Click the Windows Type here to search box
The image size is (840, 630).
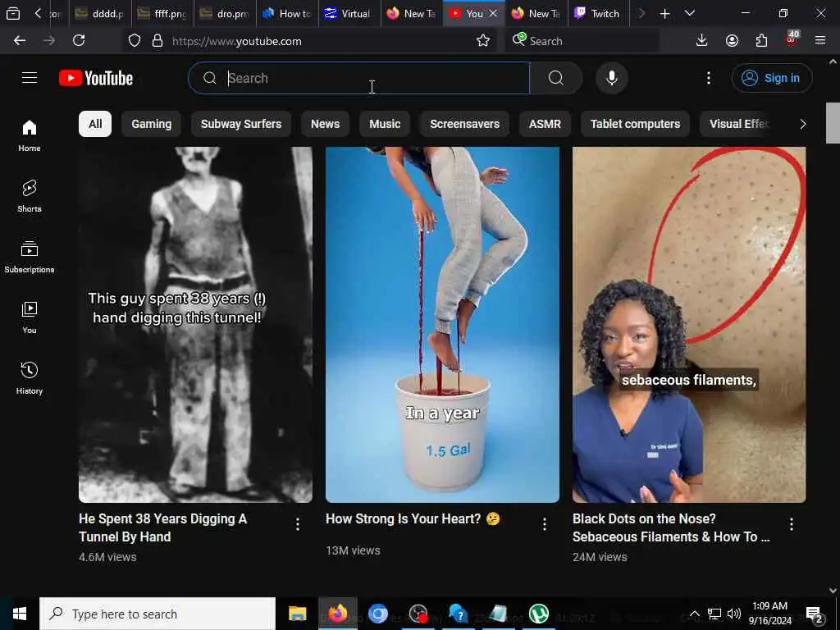pyautogui.click(x=157, y=614)
